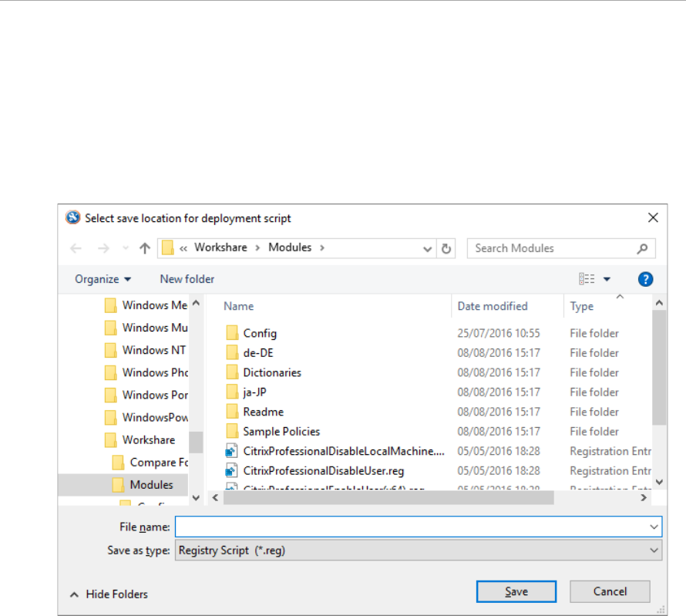Click the 25/07/2016 10:55 date cell
Screen dimensions: 686x616
[498, 333]
